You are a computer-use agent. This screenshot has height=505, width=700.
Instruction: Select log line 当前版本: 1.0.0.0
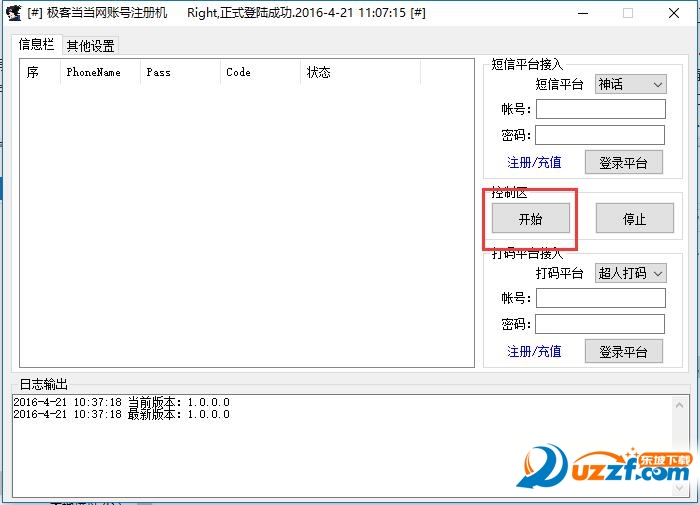[x=121, y=402]
